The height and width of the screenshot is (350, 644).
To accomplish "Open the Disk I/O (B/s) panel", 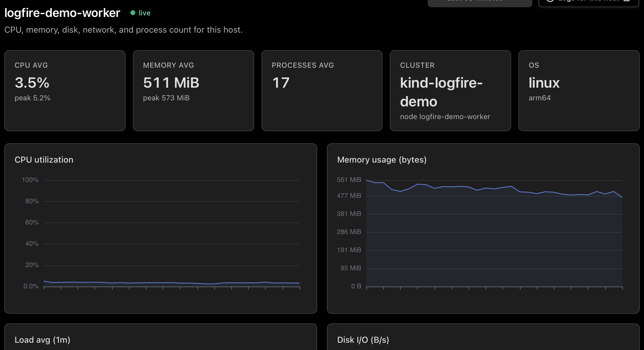I will click(x=483, y=337).
